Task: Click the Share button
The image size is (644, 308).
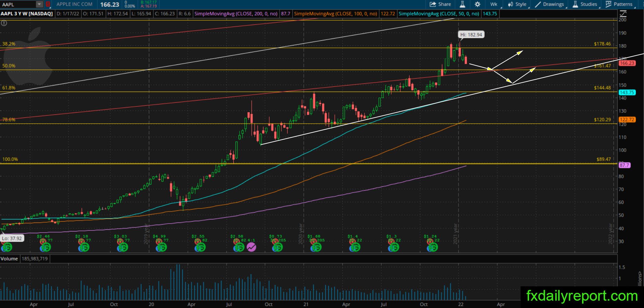Action: [x=440, y=4]
